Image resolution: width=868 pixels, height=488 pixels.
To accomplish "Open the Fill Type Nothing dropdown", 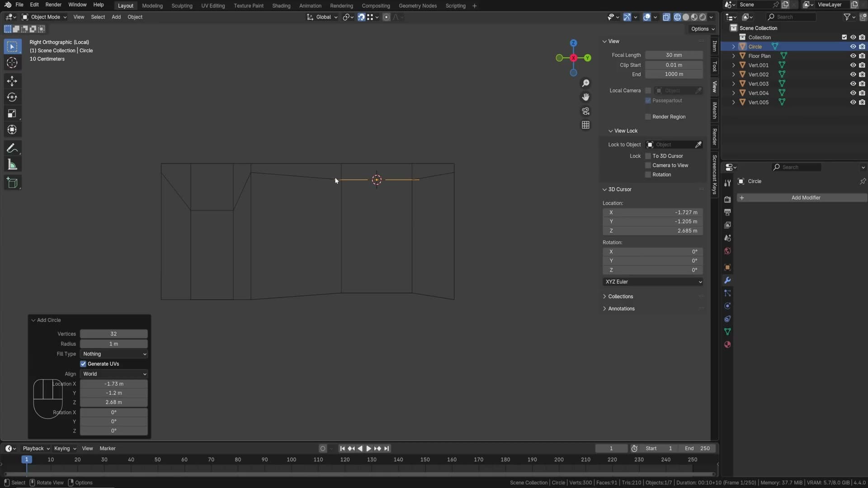I will [114, 354].
